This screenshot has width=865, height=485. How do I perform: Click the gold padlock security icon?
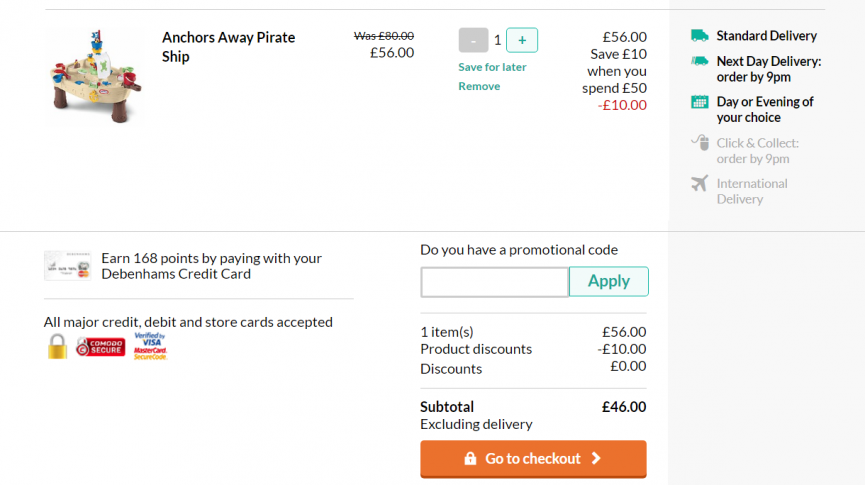[57, 347]
